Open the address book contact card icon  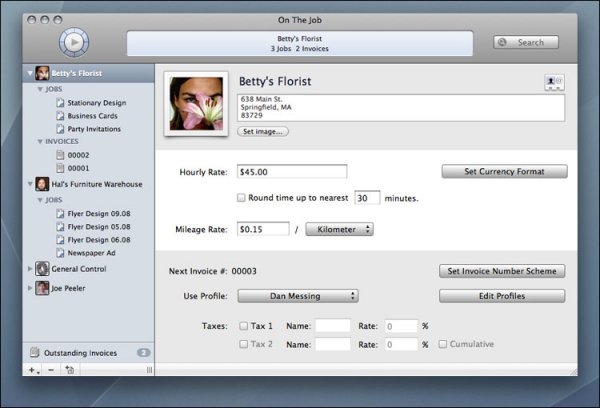tap(554, 82)
